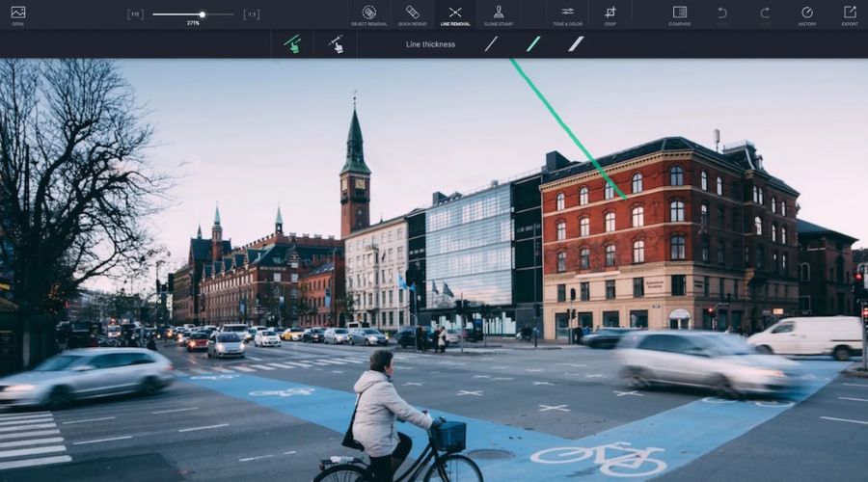Toggle the Compare view
Screen dimensions: 868x482
pos(679,14)
